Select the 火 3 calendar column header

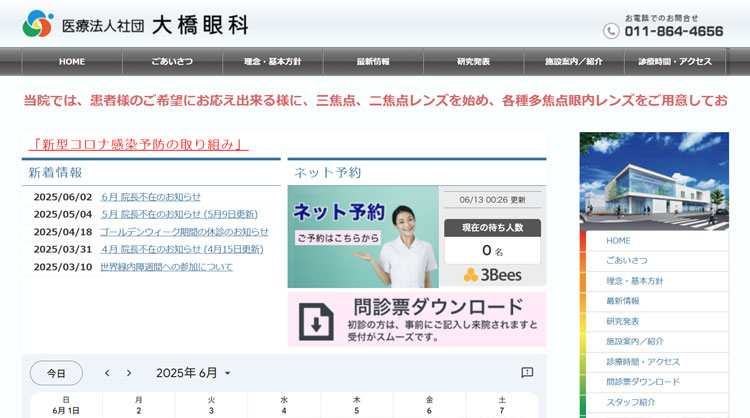coord(211,405)
